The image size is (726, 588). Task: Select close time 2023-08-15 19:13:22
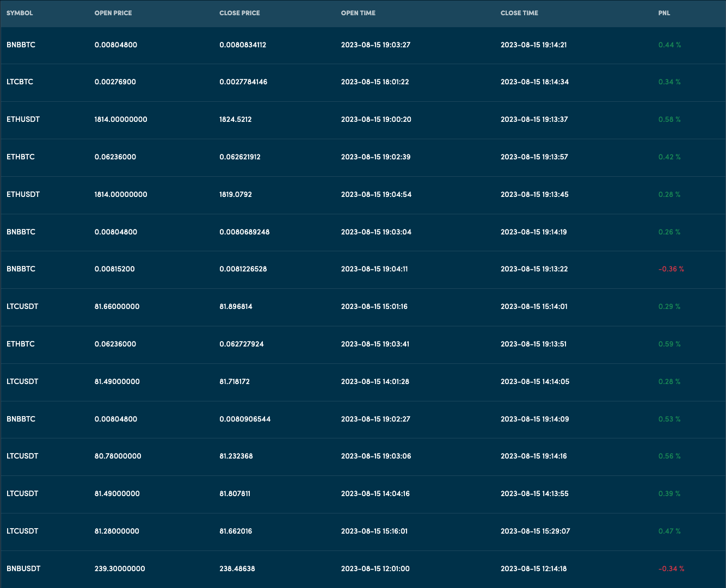click(534, 269)
